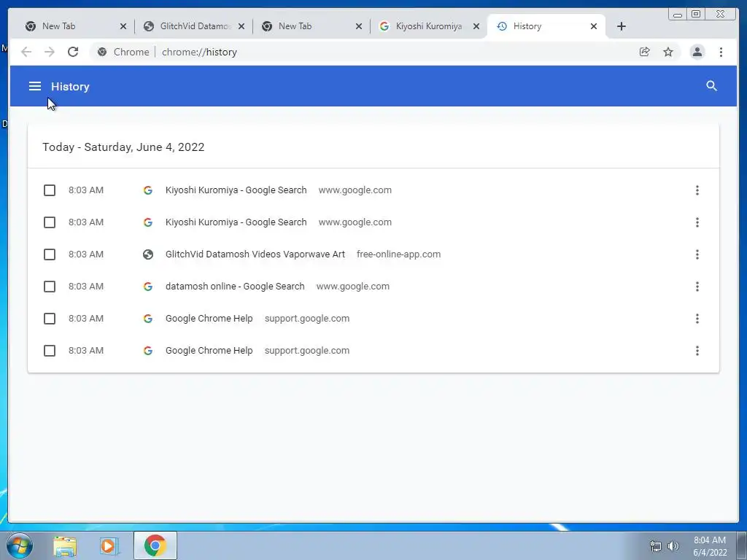
Task: Bookmark this page with the star icon
Action: pos(668,52)
